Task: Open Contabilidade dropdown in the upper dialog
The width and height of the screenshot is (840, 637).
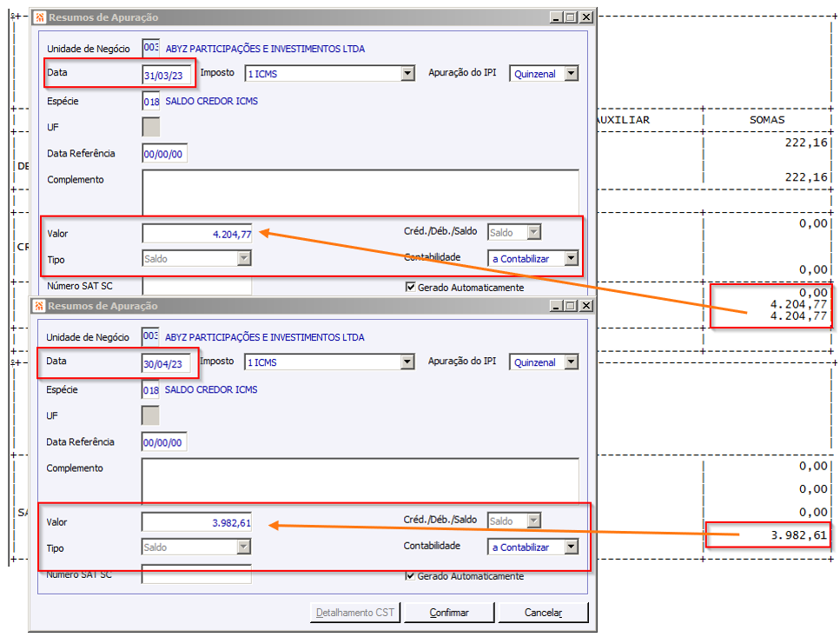Action: (x=571, y=258)
